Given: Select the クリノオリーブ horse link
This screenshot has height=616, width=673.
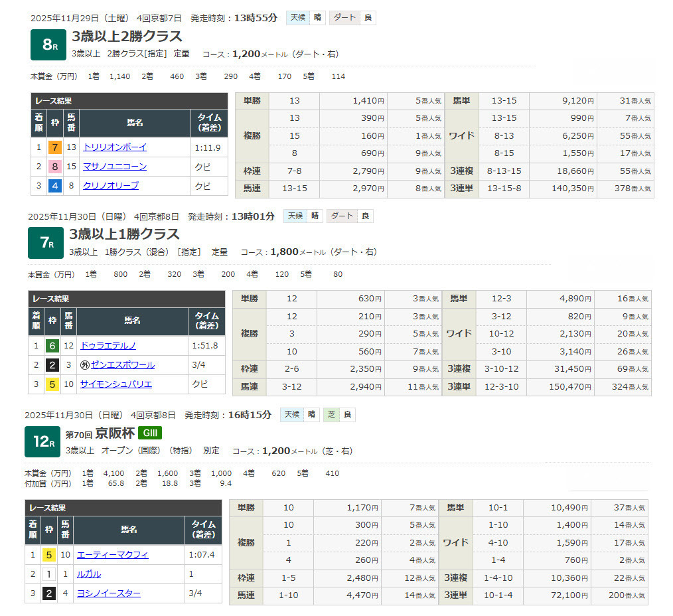Looking at the screenshot, I should 111,186.
